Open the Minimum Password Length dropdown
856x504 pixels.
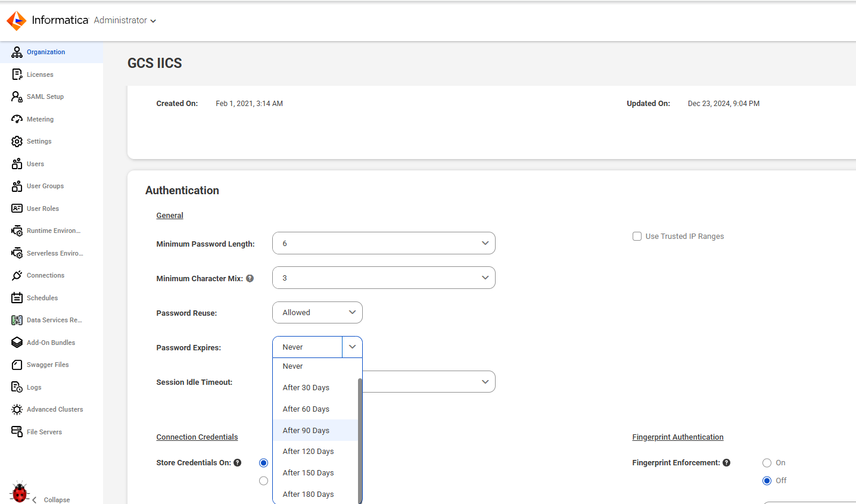coord(384,243)
